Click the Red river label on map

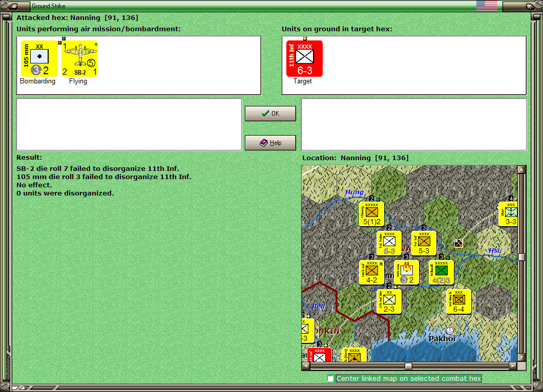click(318, 306)
